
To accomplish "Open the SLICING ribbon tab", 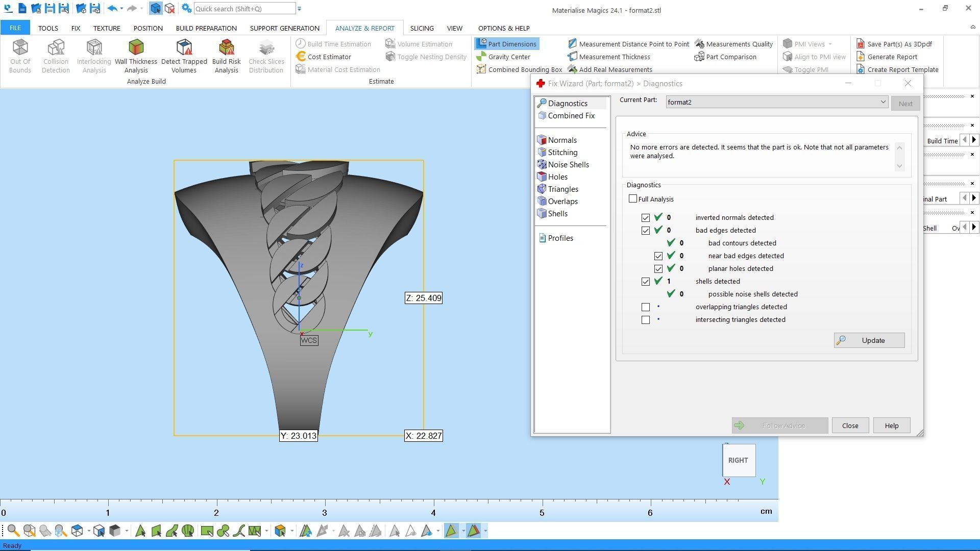I will 422,28.
